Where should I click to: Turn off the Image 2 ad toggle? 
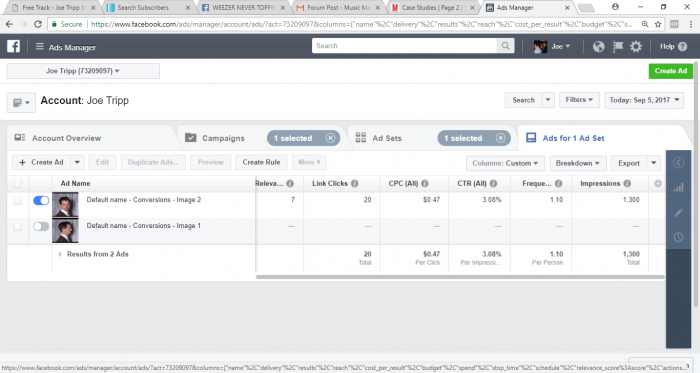pos(41,201)
